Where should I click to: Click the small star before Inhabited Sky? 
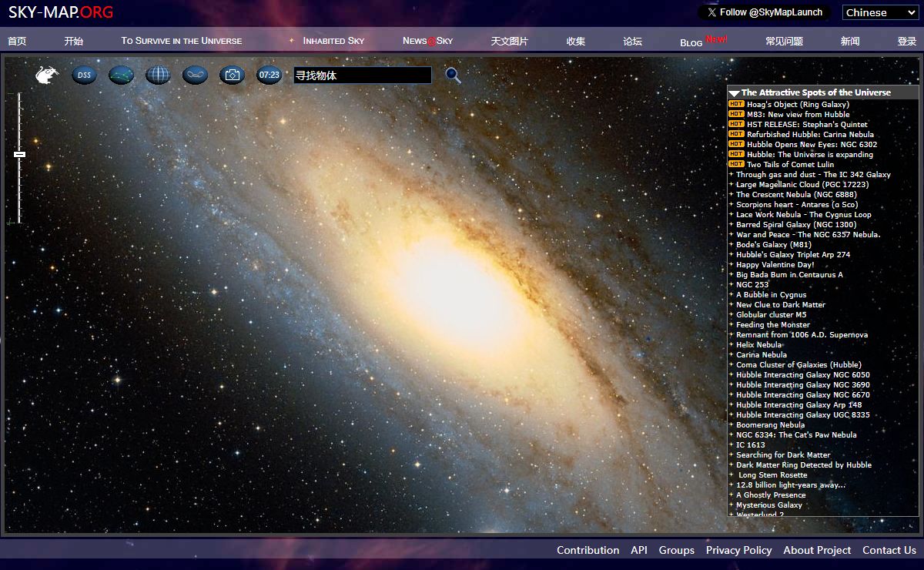tap(292, 40)
